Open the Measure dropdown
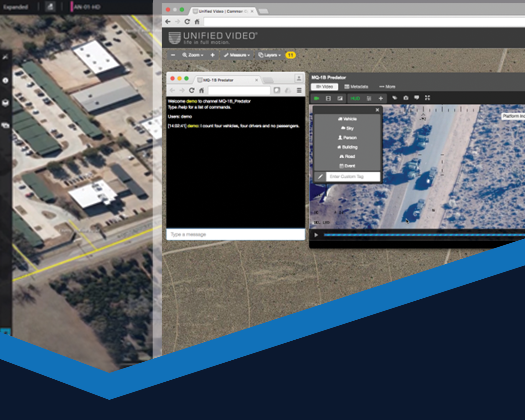 (x=237, y=55)
